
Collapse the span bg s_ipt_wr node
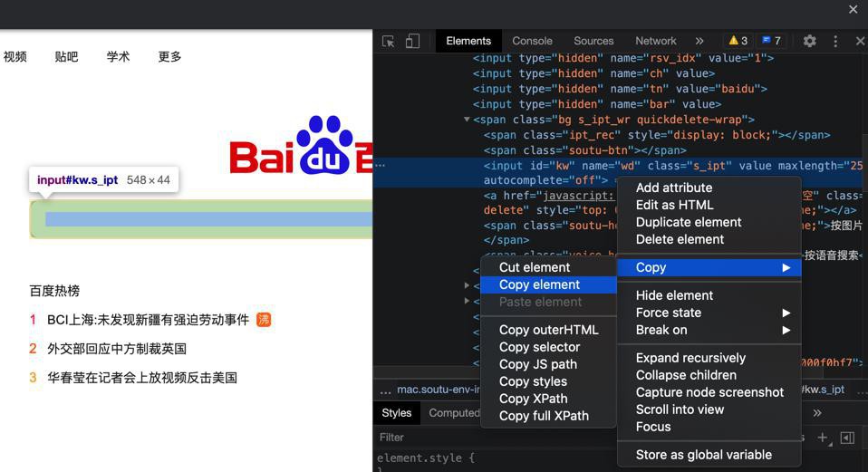tap(467, 120)
